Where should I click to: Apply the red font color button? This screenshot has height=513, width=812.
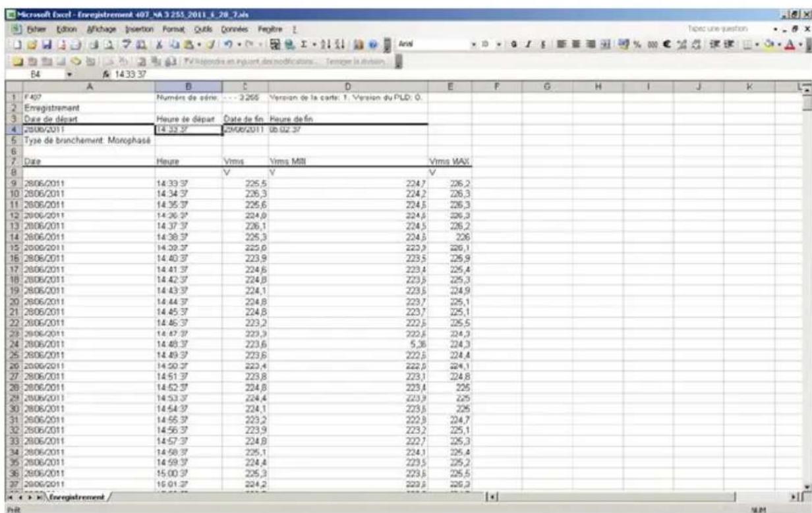pos(789,44)
